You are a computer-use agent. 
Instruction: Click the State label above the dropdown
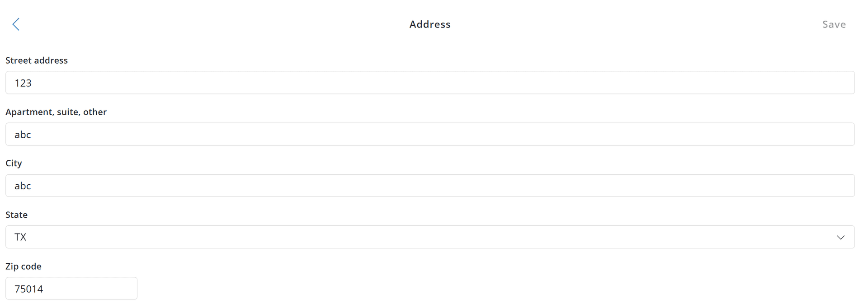point(16,215)
